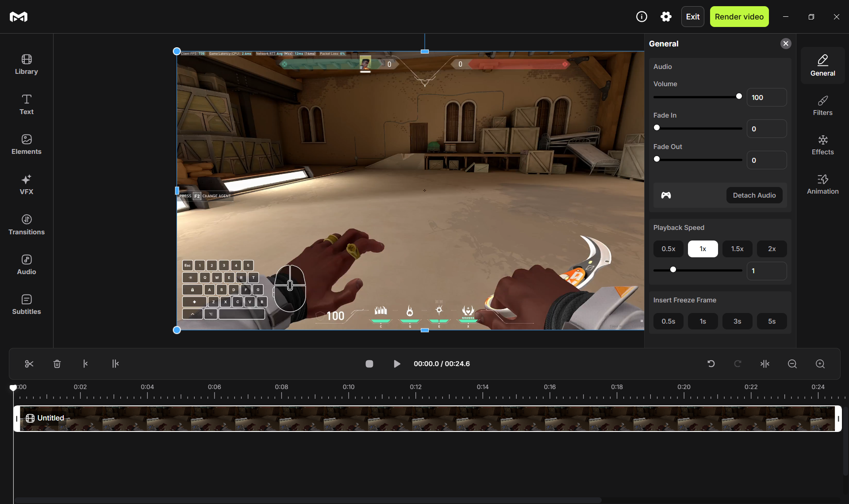
Task: Click the clip's left trim handle
Action: pyautogui.click(x=17, y=419)
